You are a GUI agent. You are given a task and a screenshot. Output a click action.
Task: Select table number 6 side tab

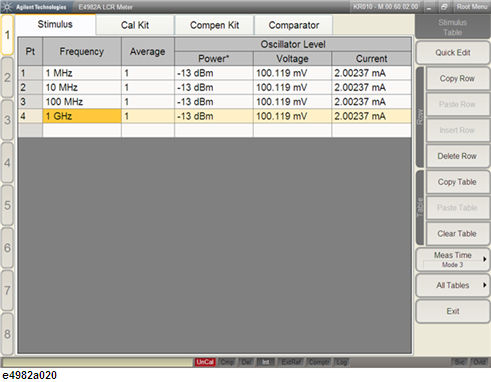(7, 248)
